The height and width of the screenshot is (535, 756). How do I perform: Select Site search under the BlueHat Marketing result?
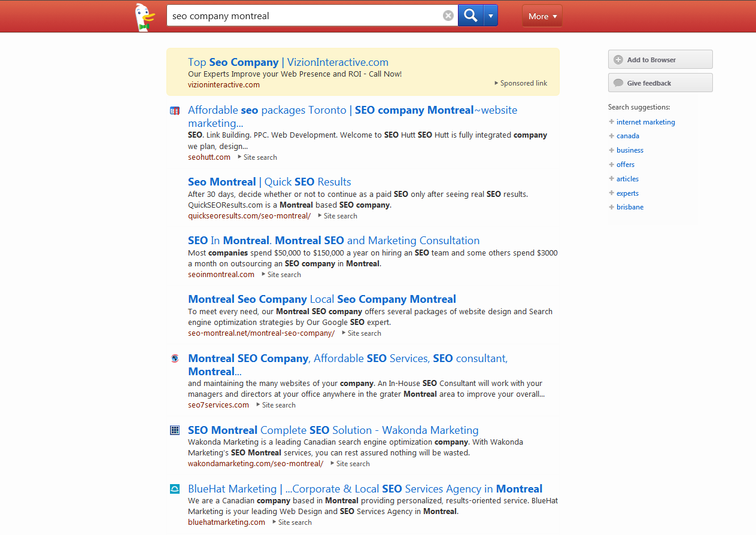click(x=294, y=522)
